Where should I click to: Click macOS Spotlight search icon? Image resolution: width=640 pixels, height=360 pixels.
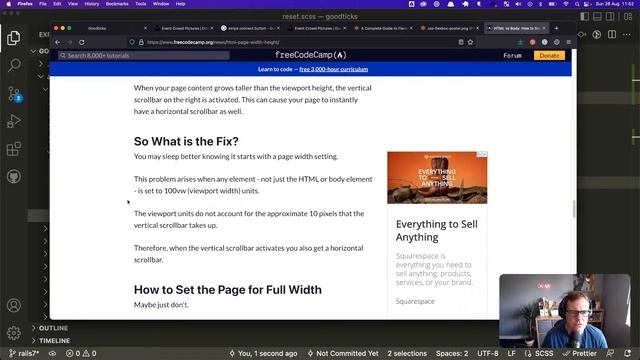click(577, 4)
